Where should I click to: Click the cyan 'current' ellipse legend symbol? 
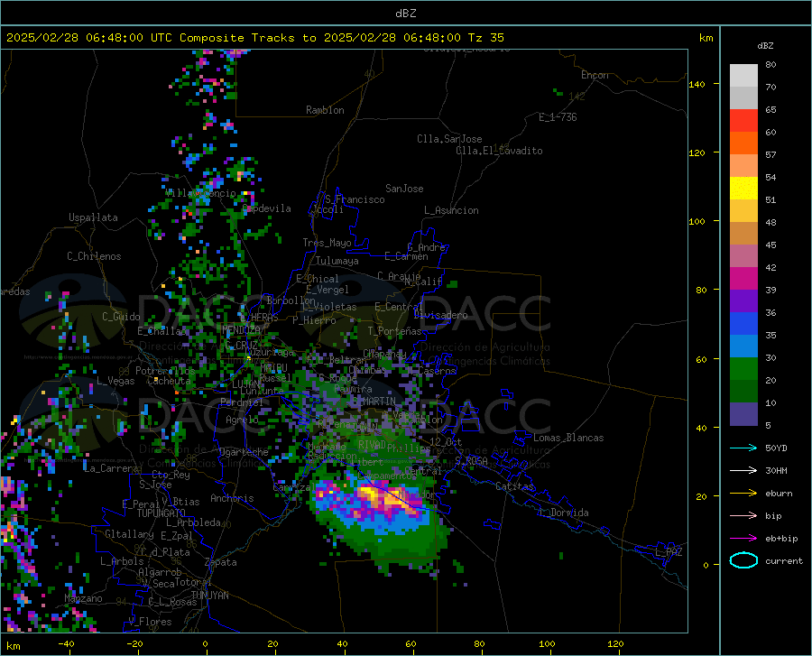pyautogui.click(x=743, y=560)
